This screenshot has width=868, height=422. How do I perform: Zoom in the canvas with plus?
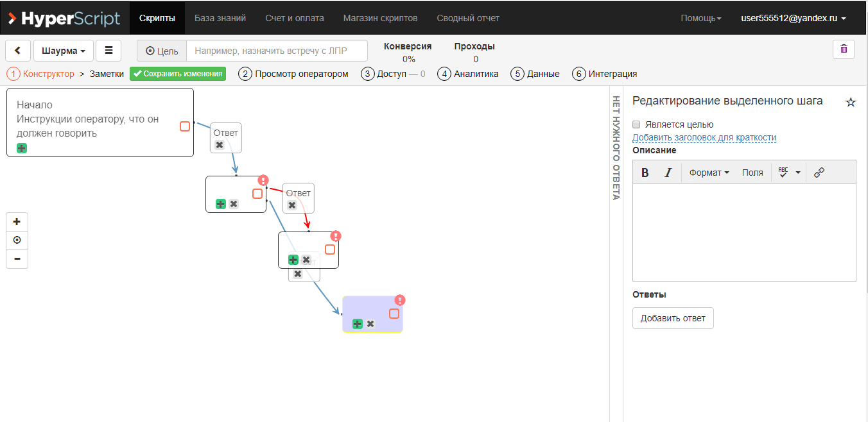[17, 222]
